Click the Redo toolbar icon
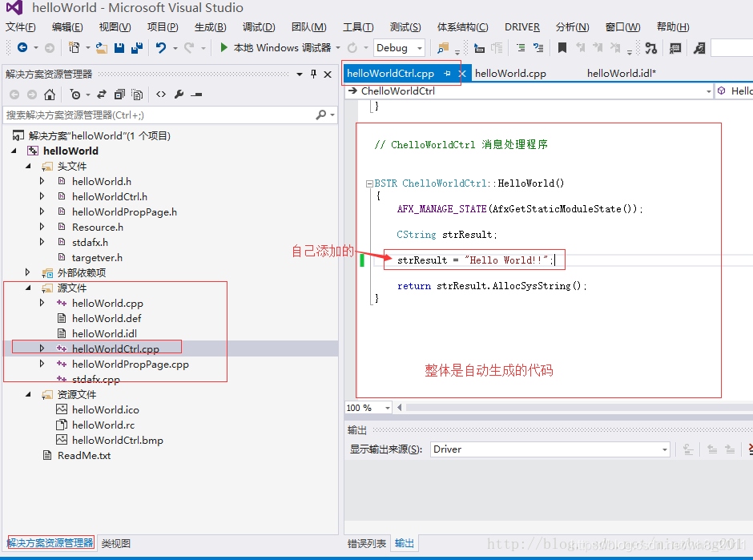Image resolution: width=753 pixels, height=560 pixels. (189, 47)
